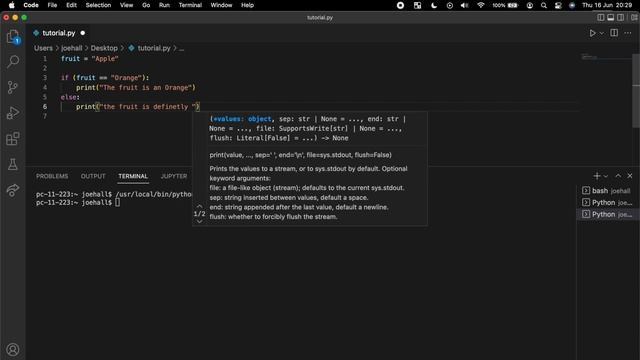Click the editor vertical scrollbar
This screenshot has width=640, height=360.
pos(636,91)
